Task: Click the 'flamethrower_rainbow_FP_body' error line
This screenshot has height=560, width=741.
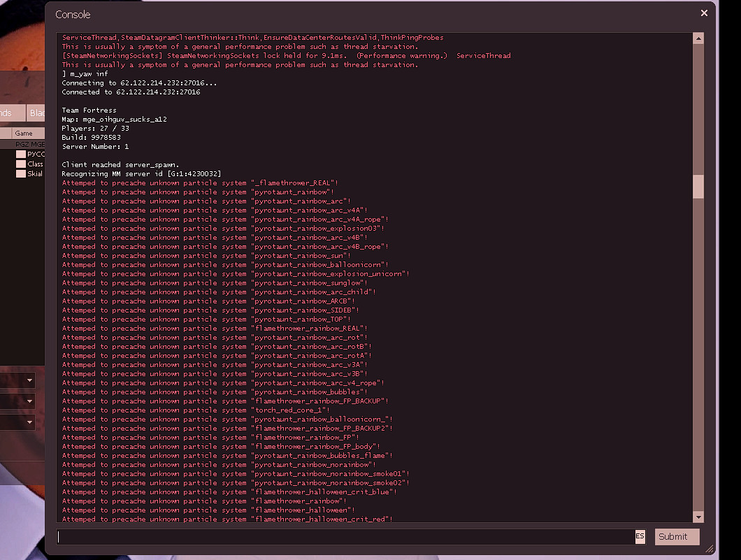Action: 221,447
